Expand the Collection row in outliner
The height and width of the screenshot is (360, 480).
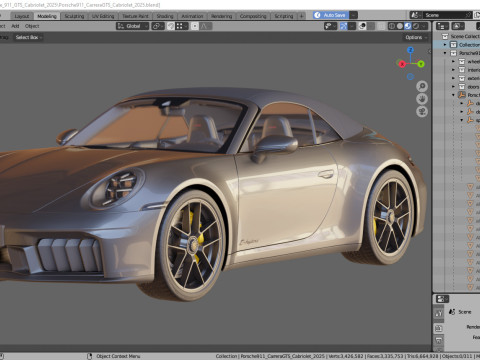click(445, 45)
